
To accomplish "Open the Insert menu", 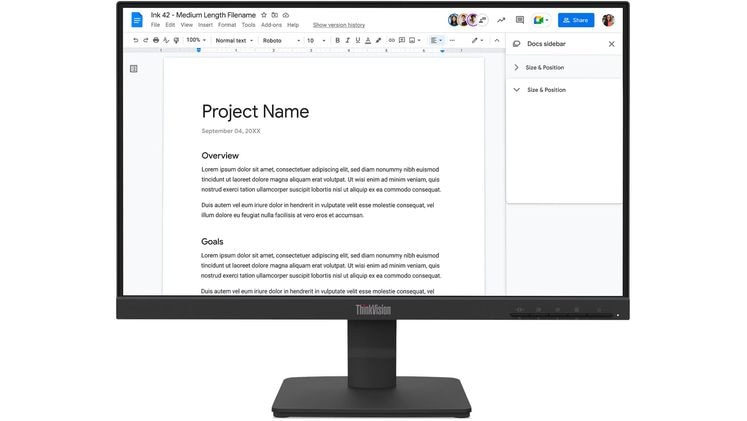I will pos(204,25).
